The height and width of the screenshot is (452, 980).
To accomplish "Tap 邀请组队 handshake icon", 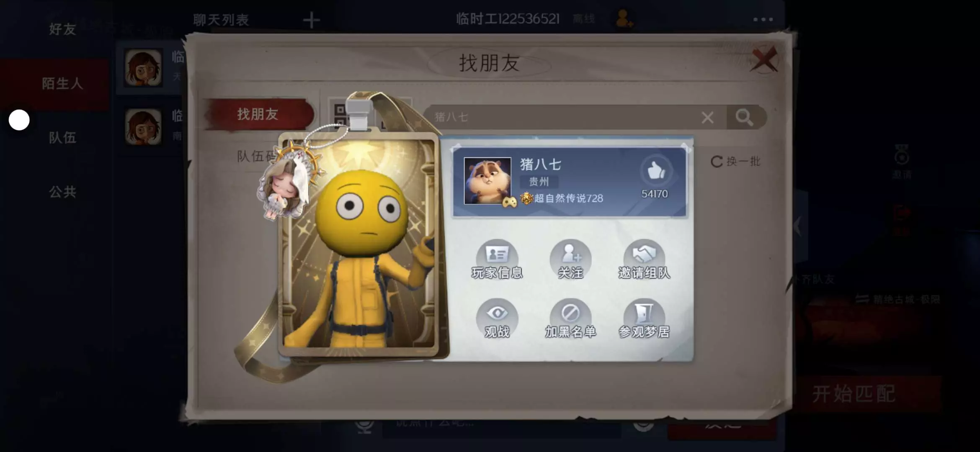I will pos(644,259).
